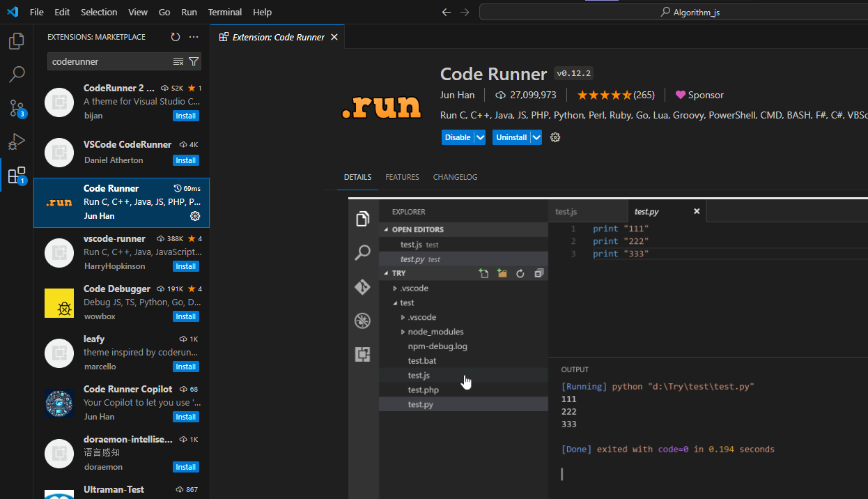The width and height of the screenshot is (868, 499).
Task: Click the Uninstall button
Action: 511,137
